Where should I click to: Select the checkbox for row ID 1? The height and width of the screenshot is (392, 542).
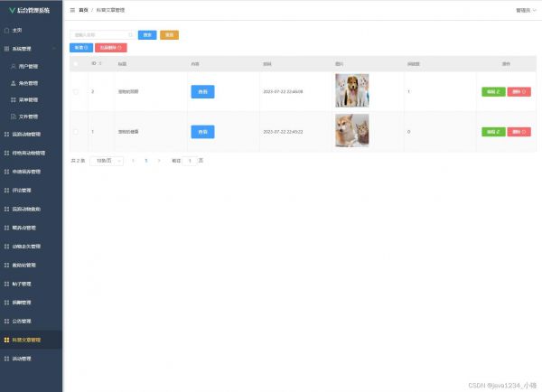tap(76, 132)
